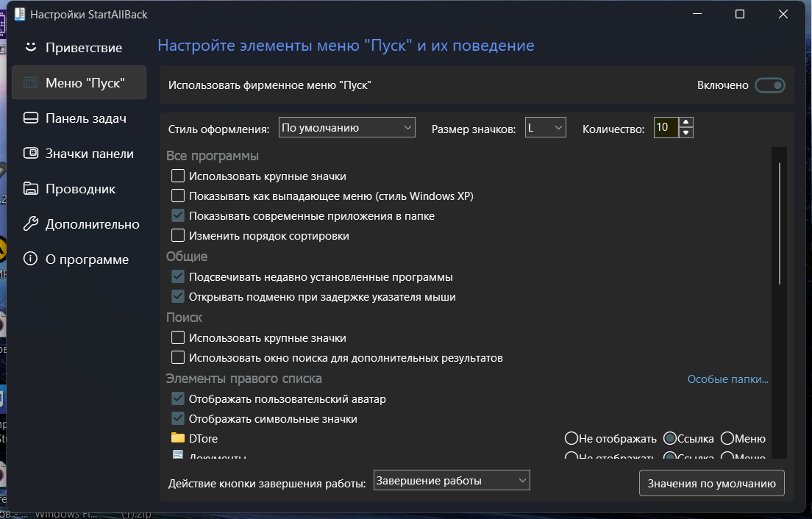Increase Количество with the up arrow
Image resolution: width=812 pixels, height=519 pixels.
[x=685, y=123]
